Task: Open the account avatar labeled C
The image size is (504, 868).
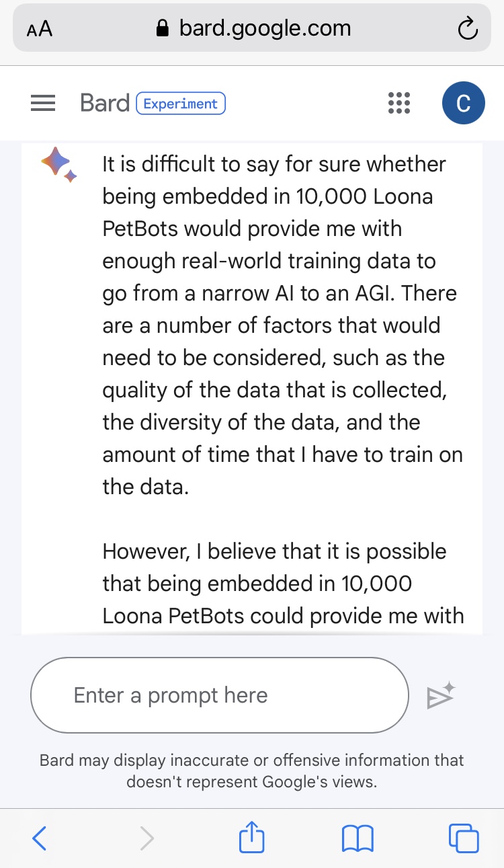Action: click(x=463, y=103)
